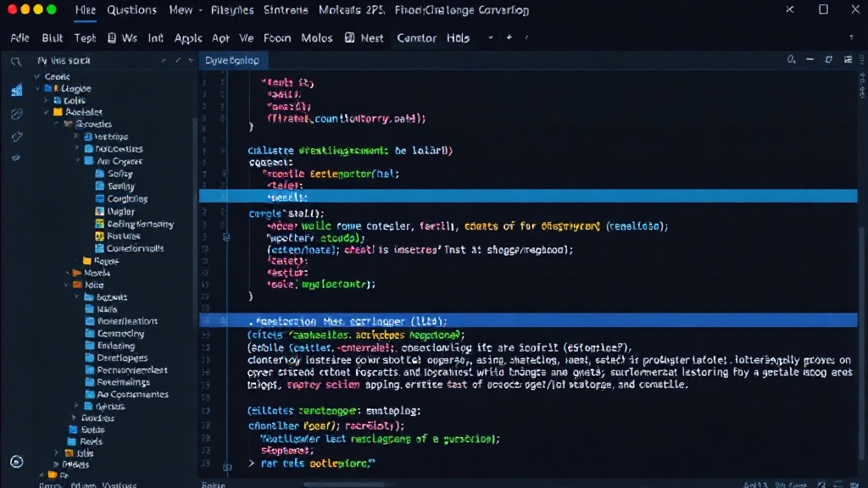Viewport: 868px width, 488px height.
Task: Click the search icon at editor top right
Action: click(x=792, y=60)
